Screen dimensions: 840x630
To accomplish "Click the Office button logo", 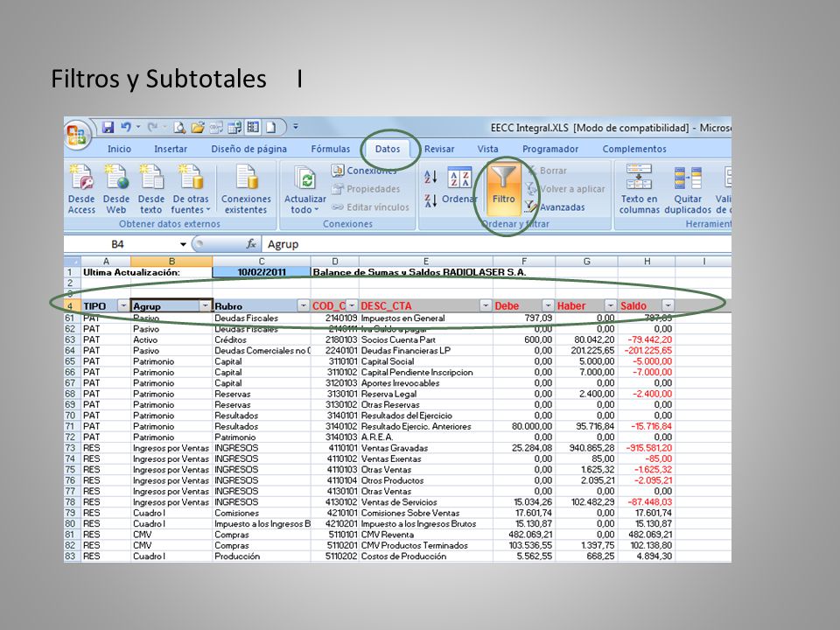I will tap(76, 133).
